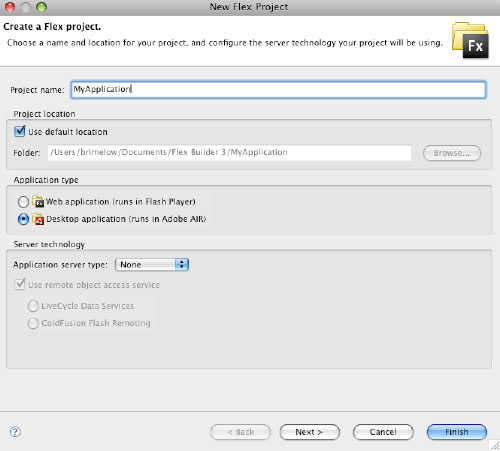Viewport: 500px width, 451px height.
Task: Toggle Use remote object access service
Action: (20, 284)
